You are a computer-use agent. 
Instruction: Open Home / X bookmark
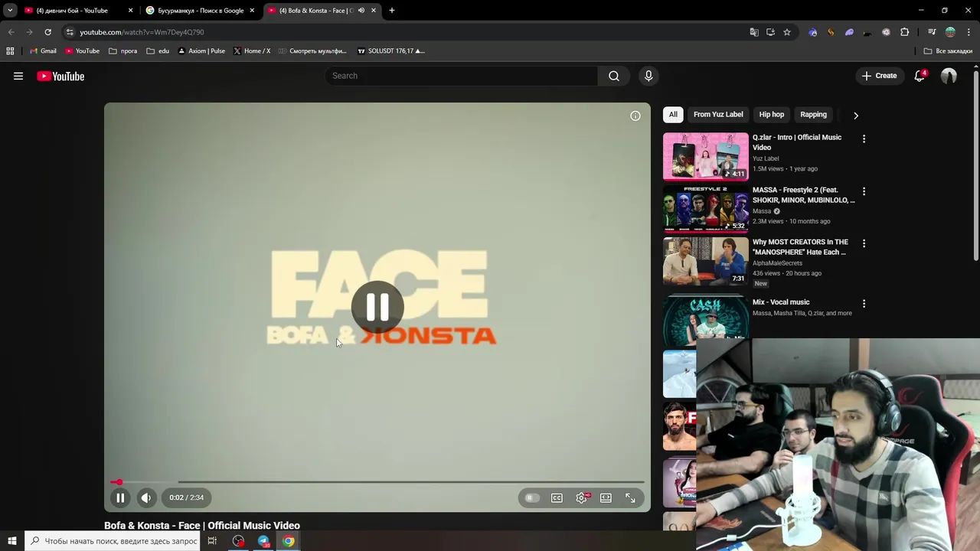(251, 51)
